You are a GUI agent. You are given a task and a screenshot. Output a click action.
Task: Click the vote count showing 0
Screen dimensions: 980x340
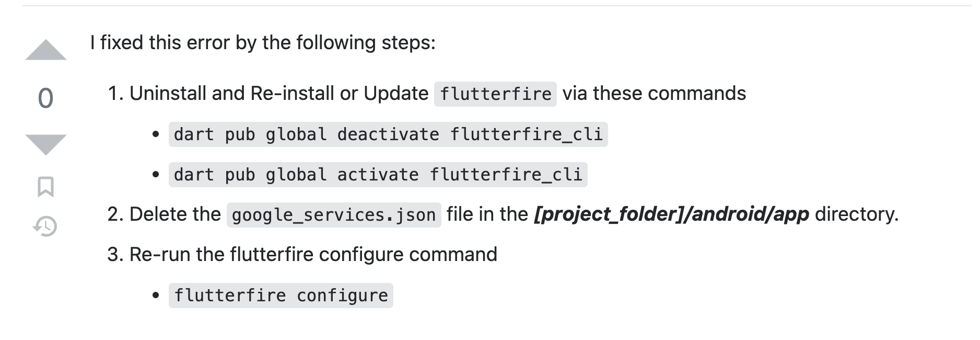pyautogui.click(x=46, y=98)
